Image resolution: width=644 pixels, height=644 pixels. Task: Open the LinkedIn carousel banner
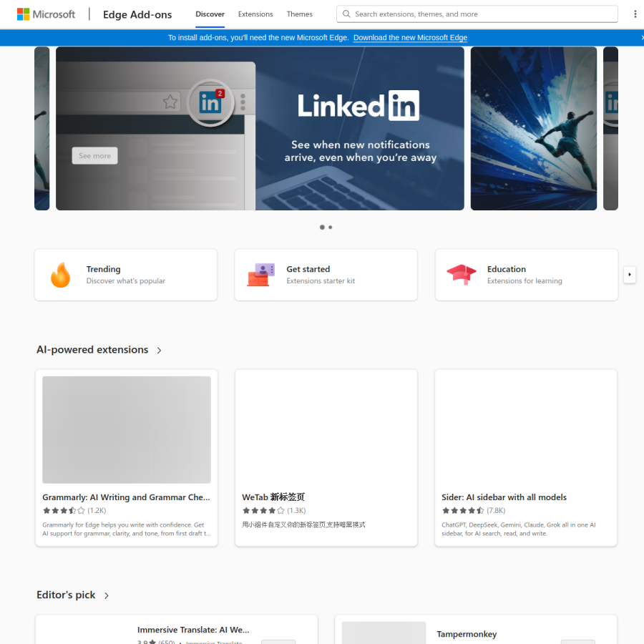tap(260, 129)
